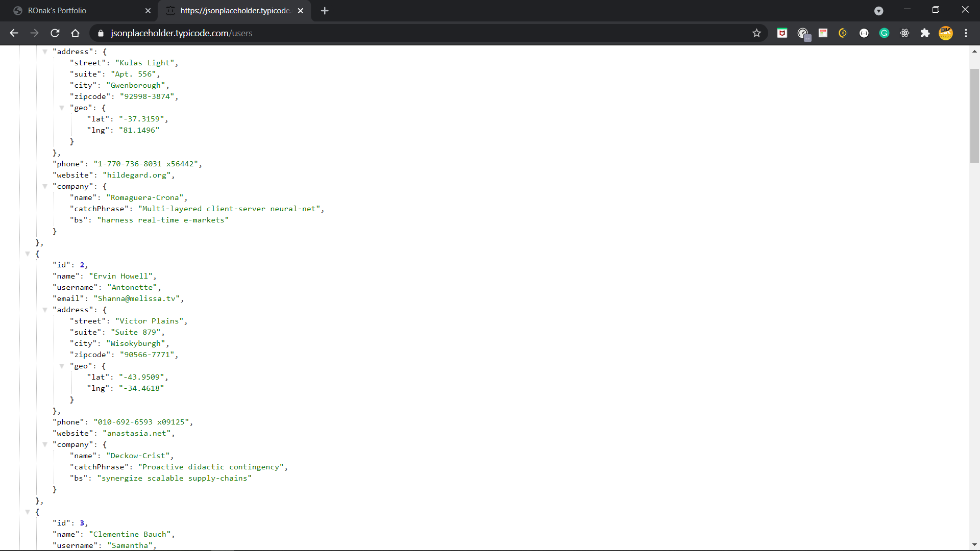Collapse user id 2 object
The height and width of the screenshot is (551, 980).
click(28, 254)
